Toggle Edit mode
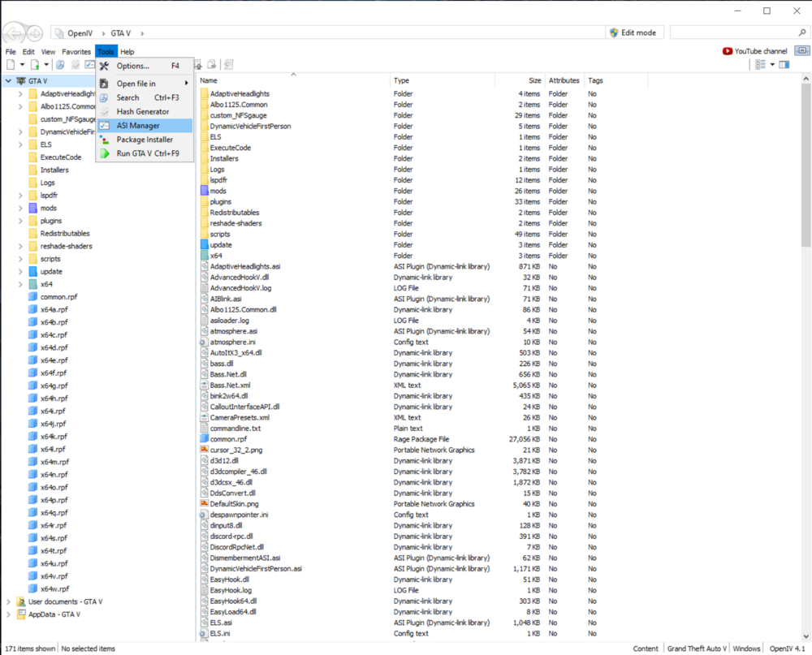812x655 pixels. point(633,32)
